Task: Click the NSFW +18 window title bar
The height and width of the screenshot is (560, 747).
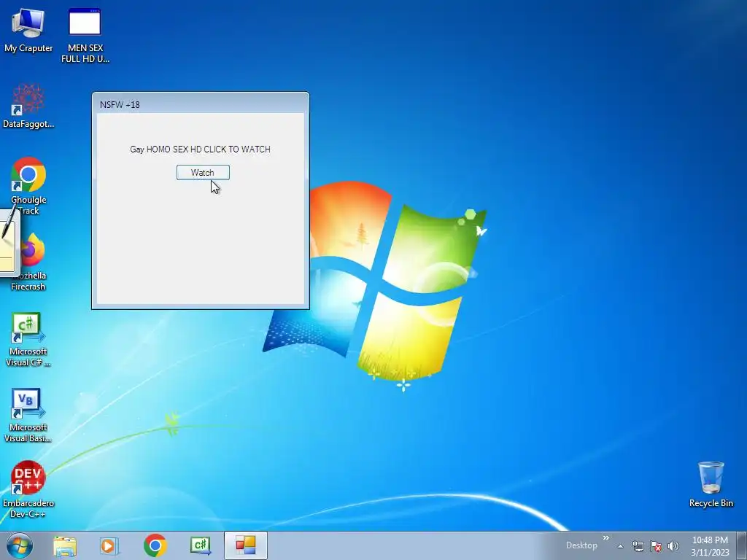Action: click(200, 104)
